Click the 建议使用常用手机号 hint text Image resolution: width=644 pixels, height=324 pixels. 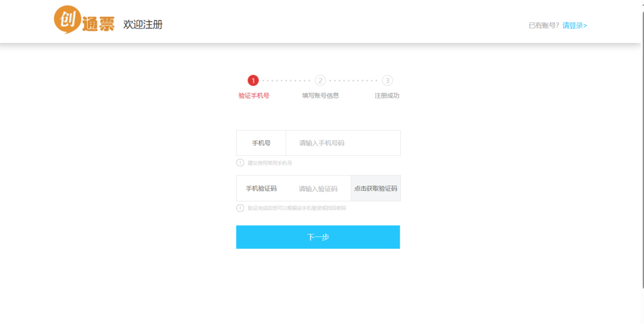[x=270, y=163]
